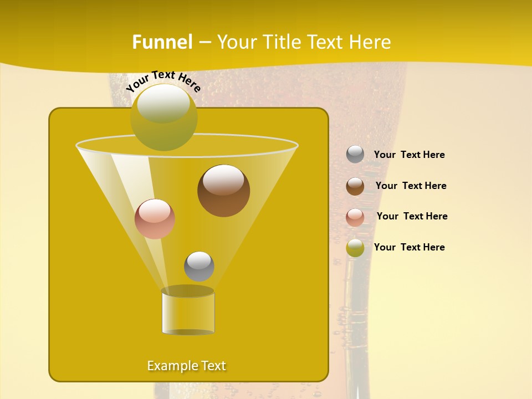Image resolution: width=532 pixels, height=399 pixels.
Task: Select the "Your Title Text Here" title portion
Action: pos(304,42)
